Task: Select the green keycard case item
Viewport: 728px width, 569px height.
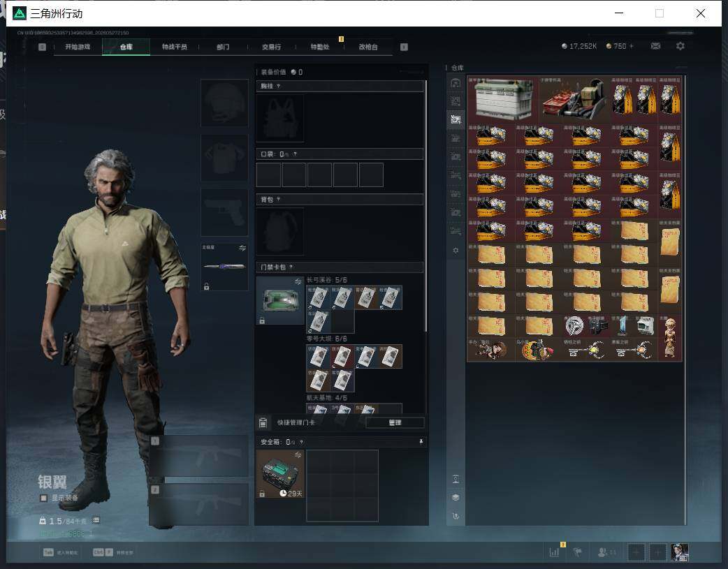Action: 280,300
